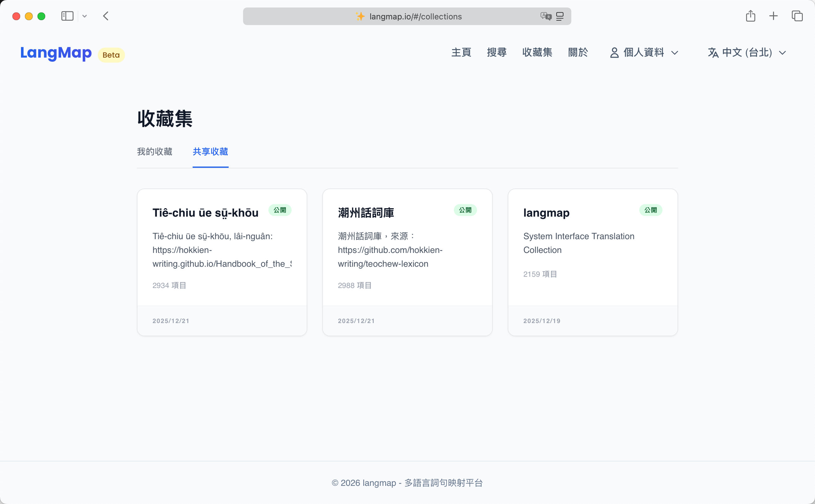Open the 搜尋 menu item
The height and width of the screenshot is (504, 815).
tap(496, 52)
